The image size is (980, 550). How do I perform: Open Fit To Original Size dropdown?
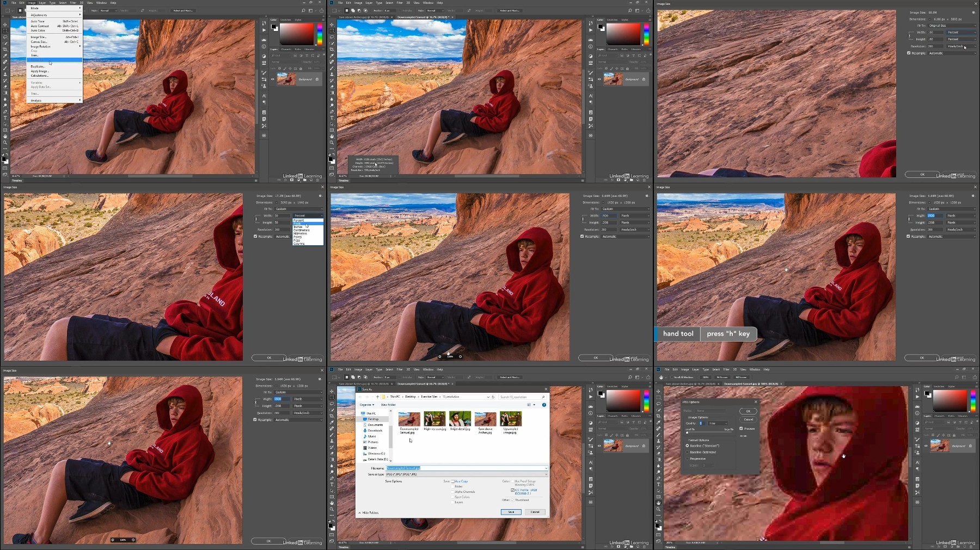click(x=952, y=26)
